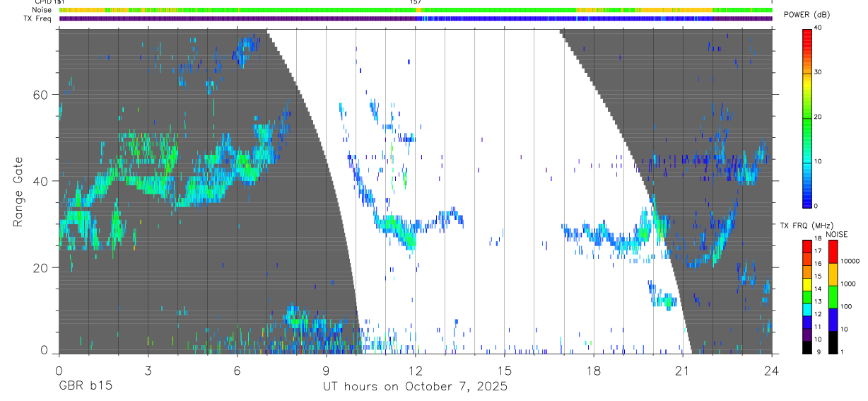
Task: Click the 18 tick on UT hours axis
Action: tap(594, 370)
